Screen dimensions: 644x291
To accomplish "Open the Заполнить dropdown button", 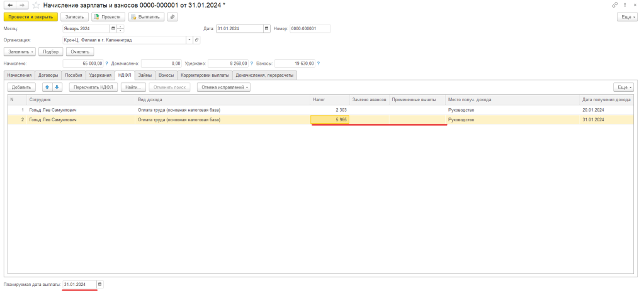I will (x=20, y=52).
